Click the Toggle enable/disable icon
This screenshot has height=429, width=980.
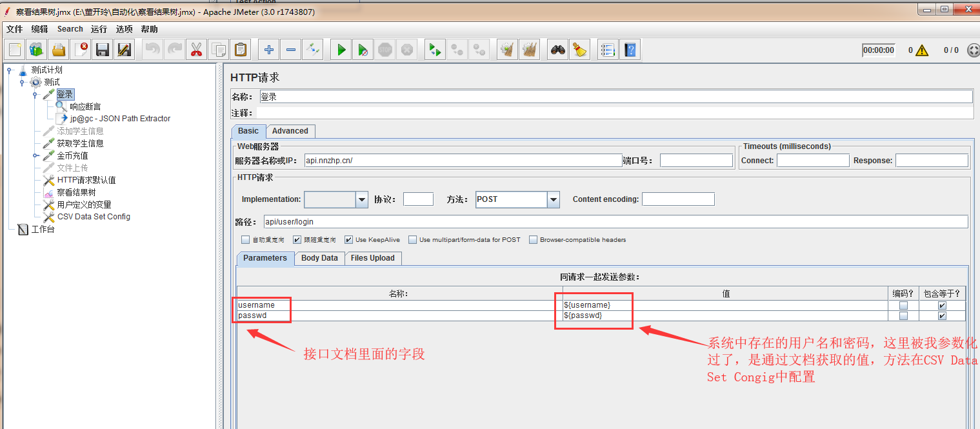[x=313, y=50]
